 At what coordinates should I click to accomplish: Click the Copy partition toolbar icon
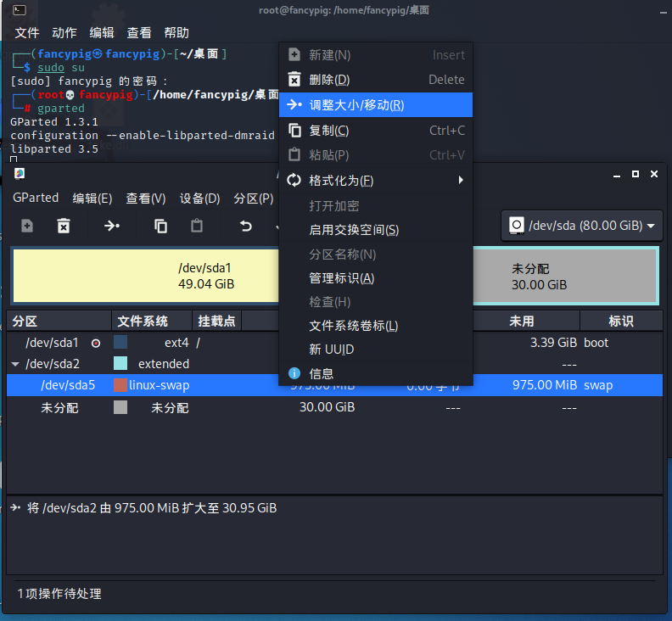[x=160, y=226]
